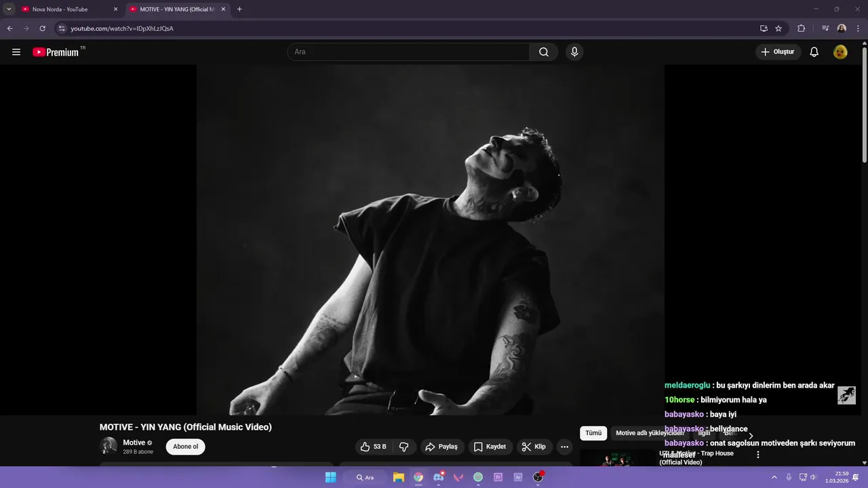Go back in browser
Viewport: 868px width, 488px height.
pos(9,28)
